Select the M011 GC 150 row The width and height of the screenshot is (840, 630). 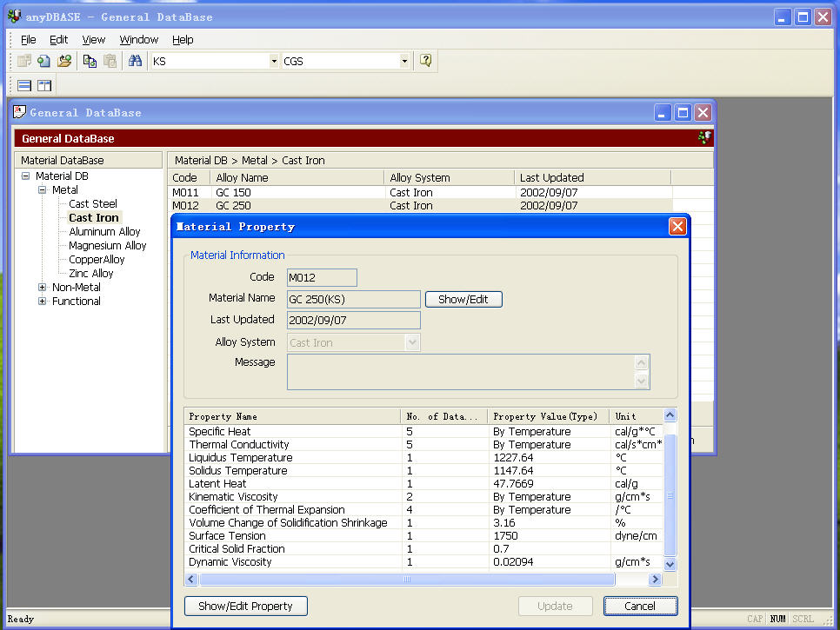point(420,192)
